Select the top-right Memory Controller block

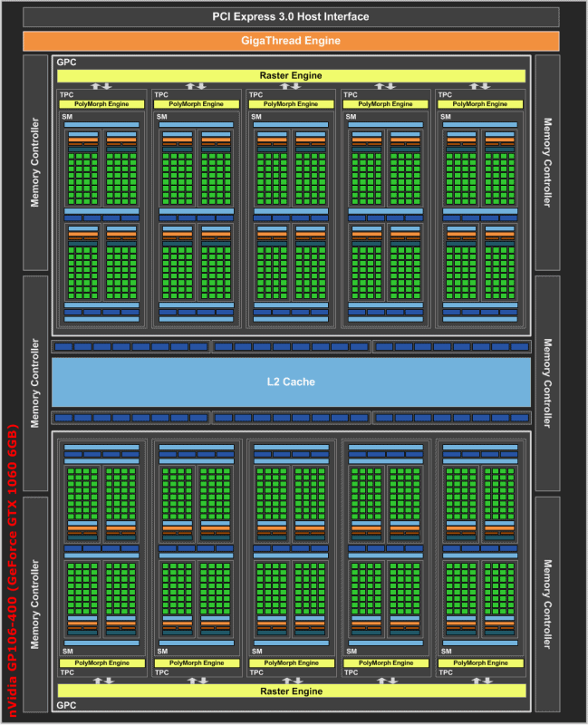[546, 162]
